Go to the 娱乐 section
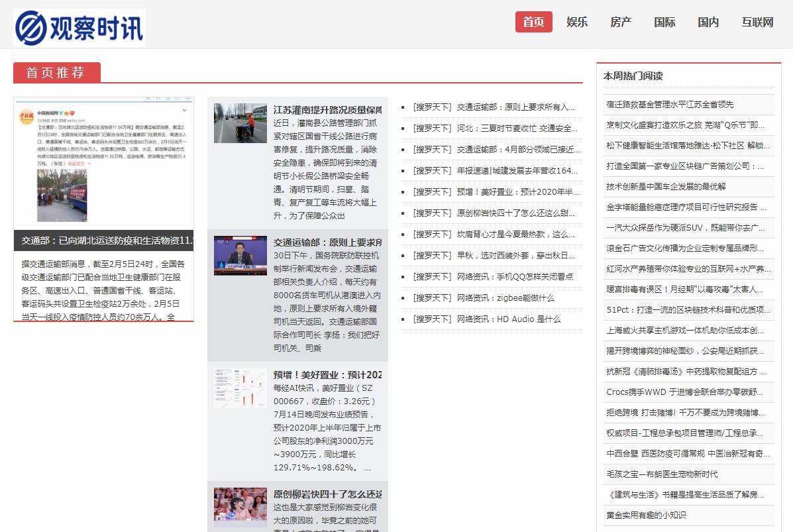793x532 pixels. click(577, 22)
